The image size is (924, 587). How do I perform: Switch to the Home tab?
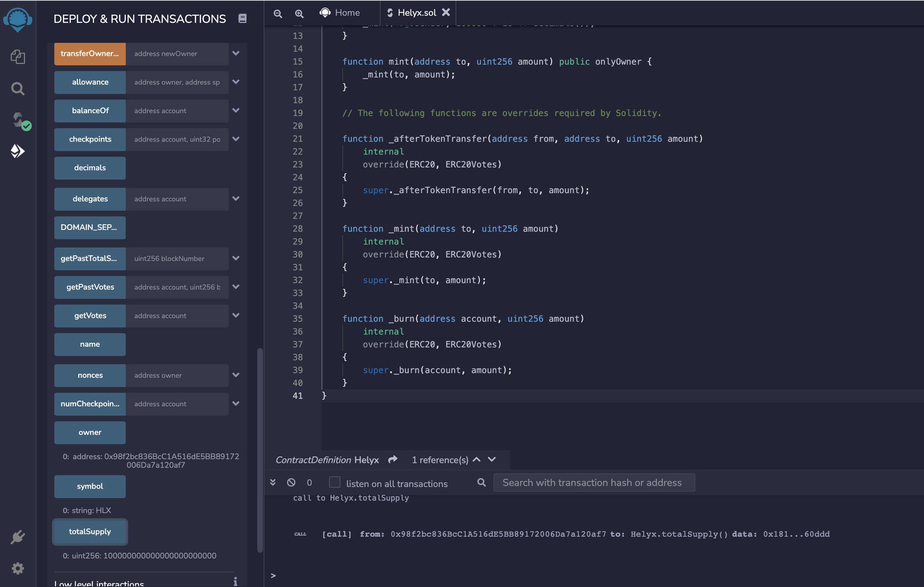[x=340, y=12]
